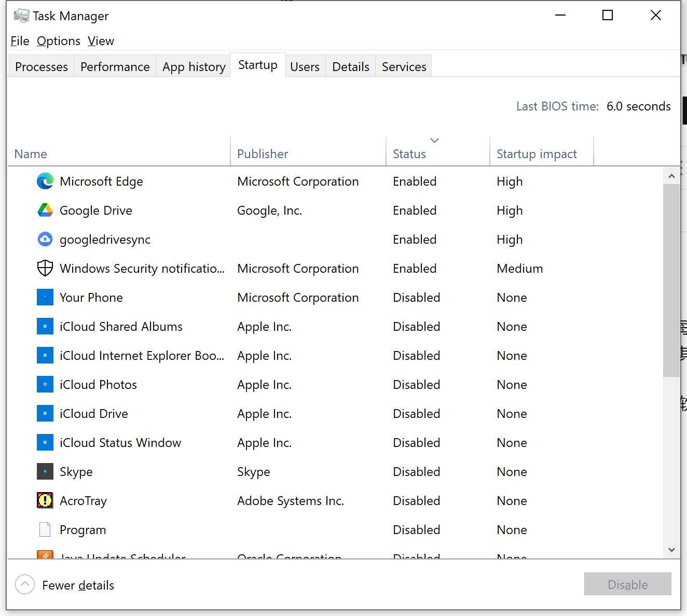Viewport: 687px width, 616px height.
Task: Click the Microsoft Edge startup icon
Action: (45, 181)
